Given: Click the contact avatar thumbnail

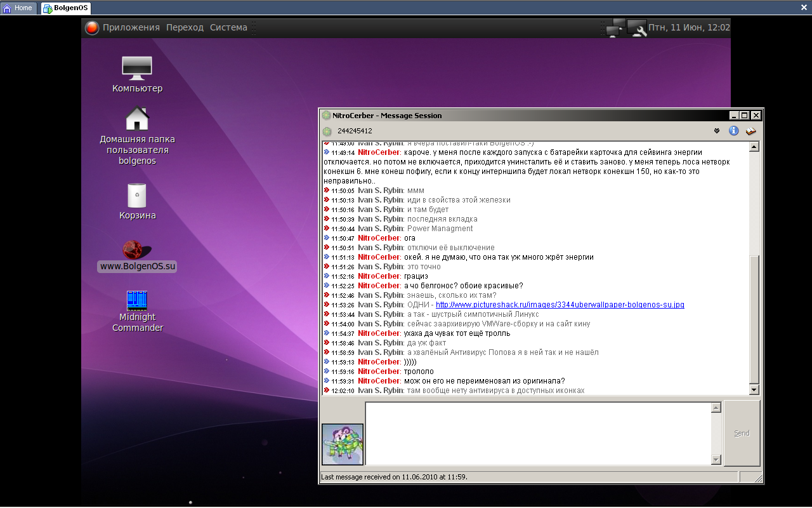Looking at the screenshot, I should tap(343, 444).
